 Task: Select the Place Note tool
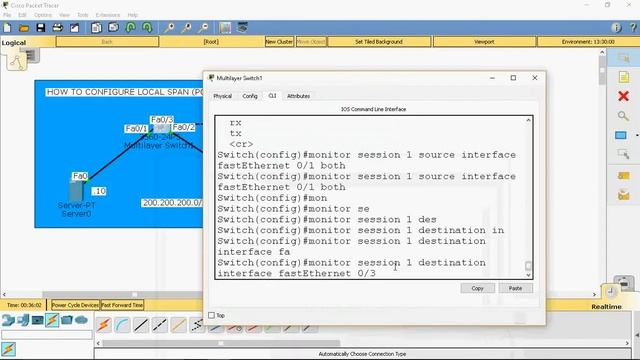click(x=623, y=77)
